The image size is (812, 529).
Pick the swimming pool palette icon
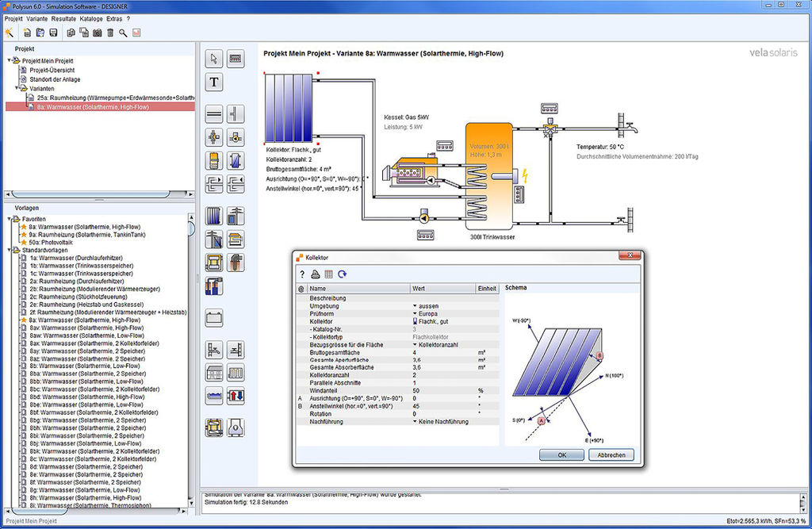(214, 396)
